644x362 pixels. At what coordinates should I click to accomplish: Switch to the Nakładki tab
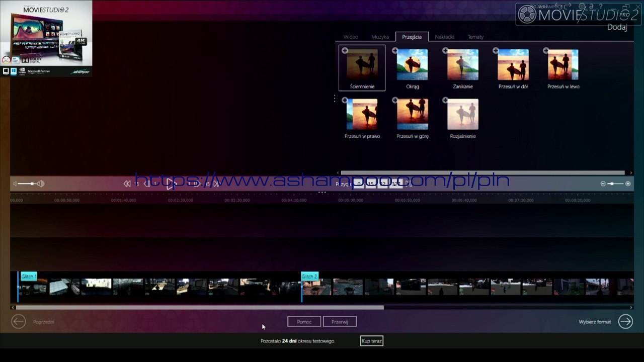445,37
